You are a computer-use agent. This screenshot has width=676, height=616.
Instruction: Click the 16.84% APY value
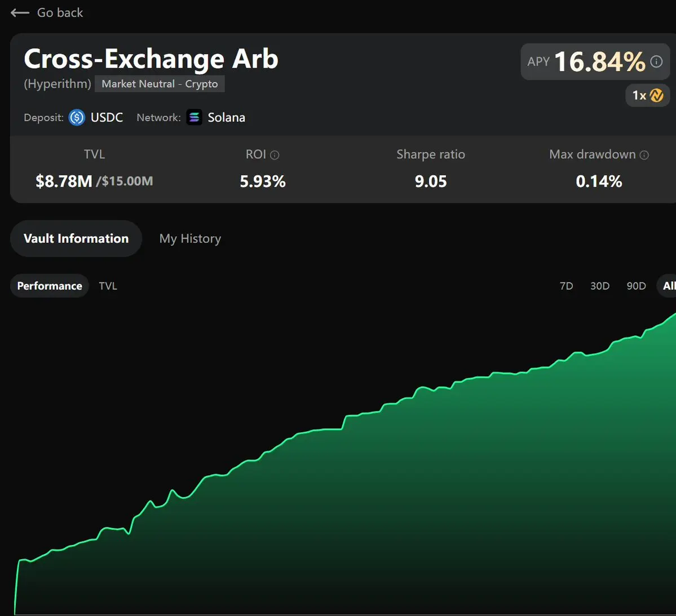click(x=600, y=61)
